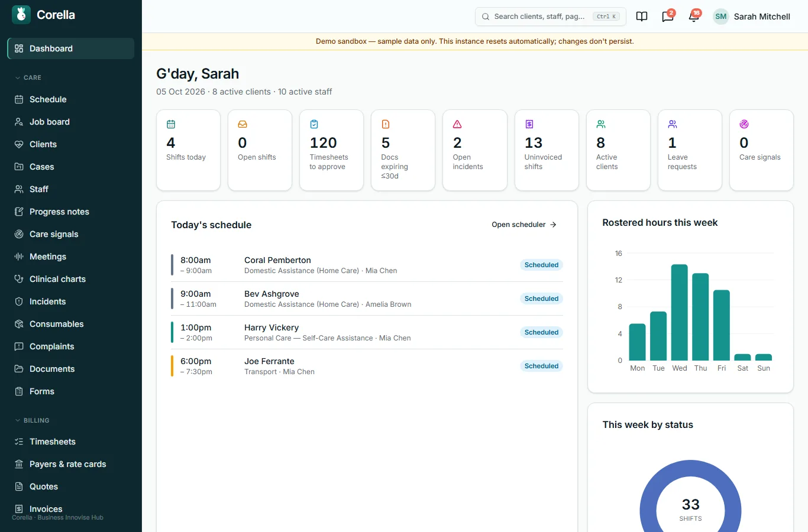Click the Staff people icon in sidebar
The image size is (808, 532).
(19, 189)
